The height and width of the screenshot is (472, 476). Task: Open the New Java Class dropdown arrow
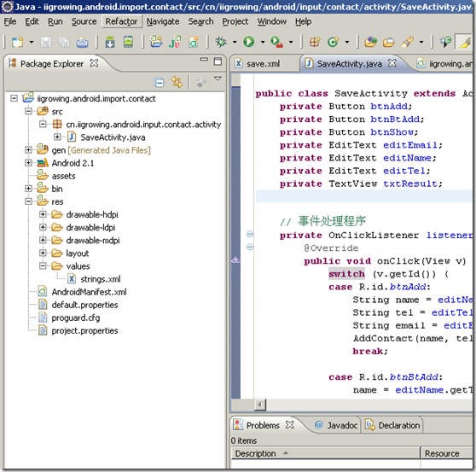[347, 42]
